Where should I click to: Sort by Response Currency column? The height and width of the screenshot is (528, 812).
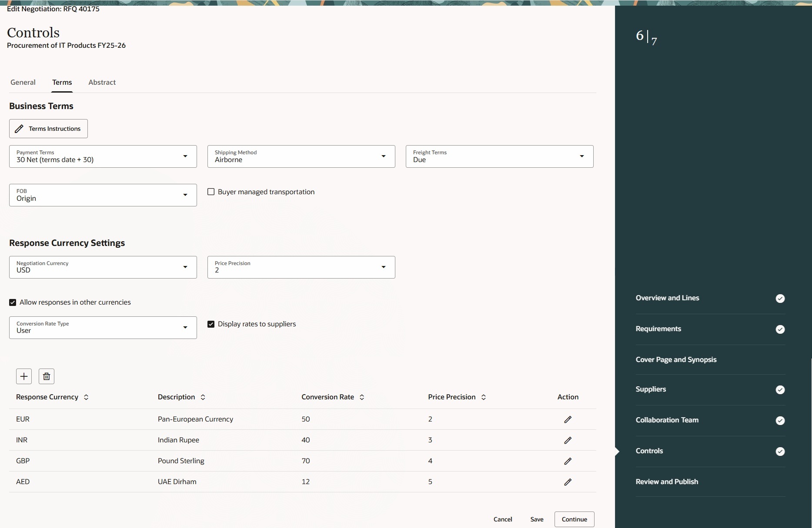click(x=86, y=397)
